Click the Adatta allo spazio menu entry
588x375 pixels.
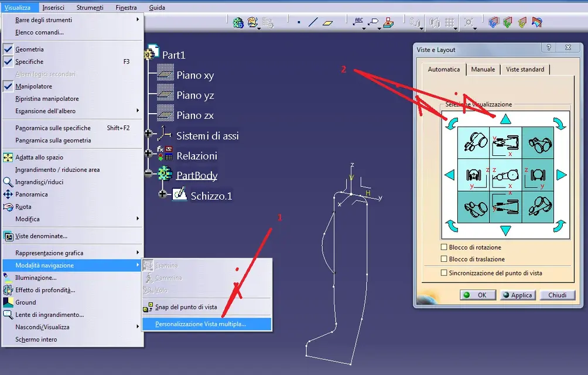(73, 157)
